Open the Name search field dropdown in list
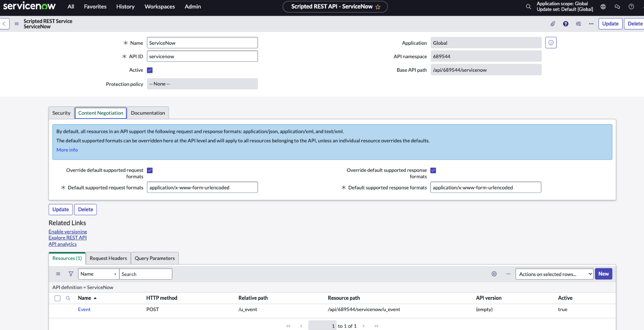This screenshot has height=330, width=644. click(99, 274)
